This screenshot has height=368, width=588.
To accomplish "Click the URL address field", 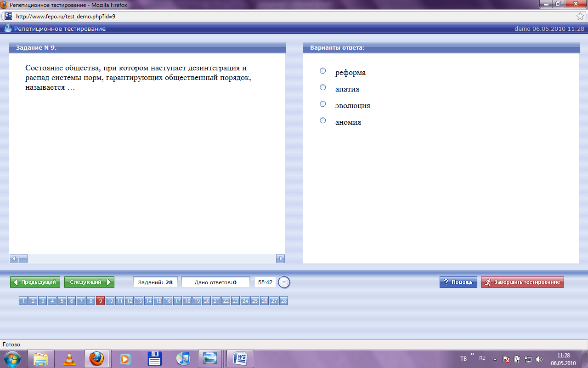I will coord(294,16).
